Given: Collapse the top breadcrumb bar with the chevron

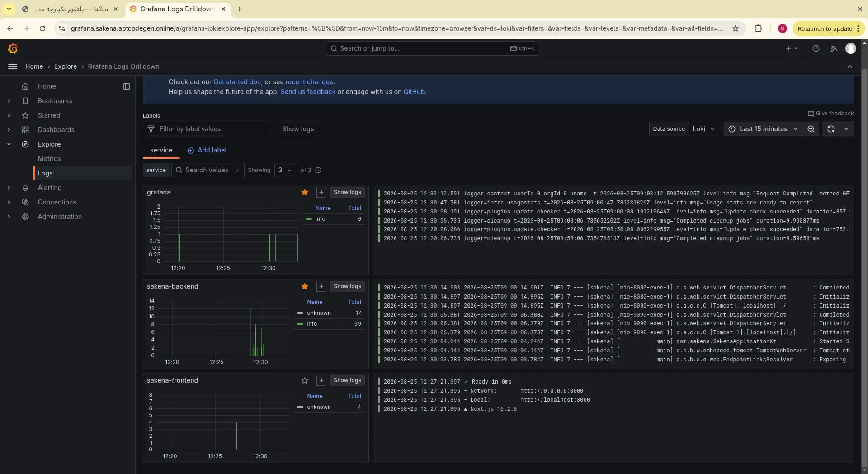Looking at the screenshot, I should 849,66.
